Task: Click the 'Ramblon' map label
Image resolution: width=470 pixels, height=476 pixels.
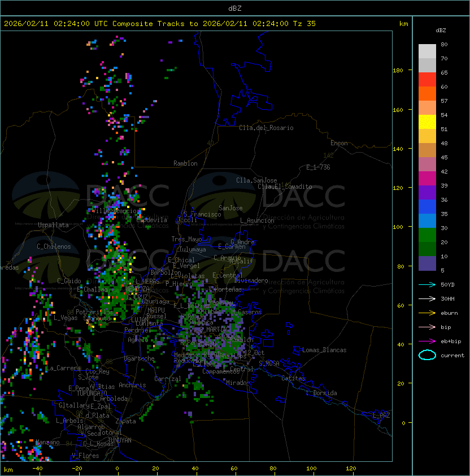Action: click(x=185, y=163)
